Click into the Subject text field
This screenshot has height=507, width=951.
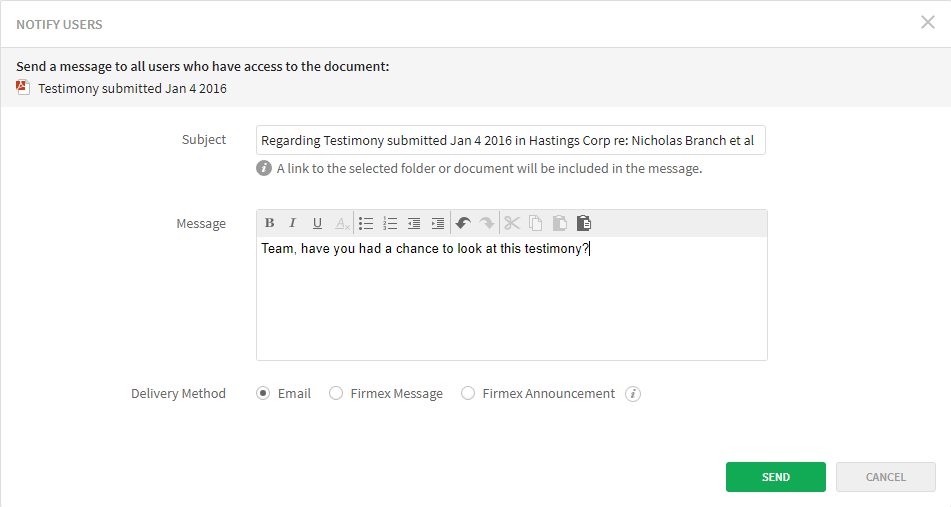(x=510, y=141)
